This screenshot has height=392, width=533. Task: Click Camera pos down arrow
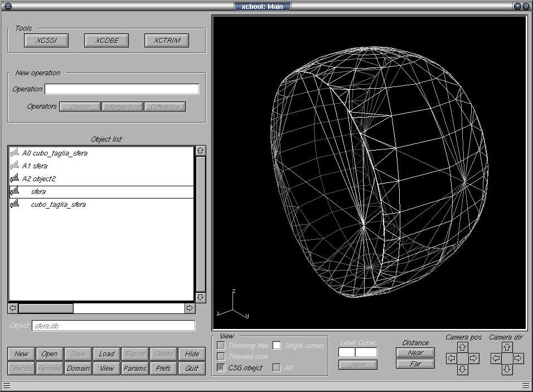(462, 370)
